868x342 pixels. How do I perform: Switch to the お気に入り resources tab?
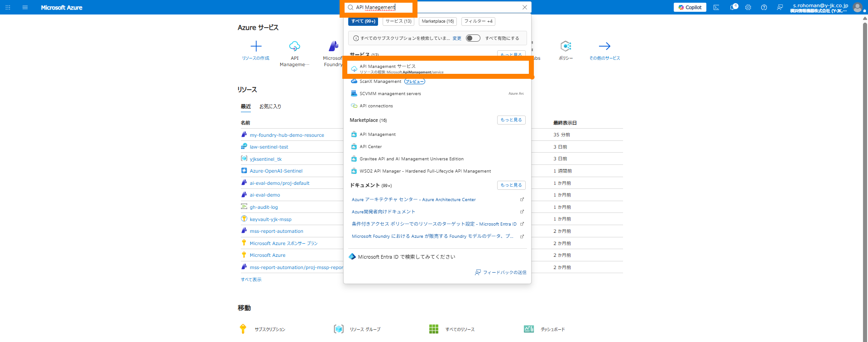tap(270, 106)
